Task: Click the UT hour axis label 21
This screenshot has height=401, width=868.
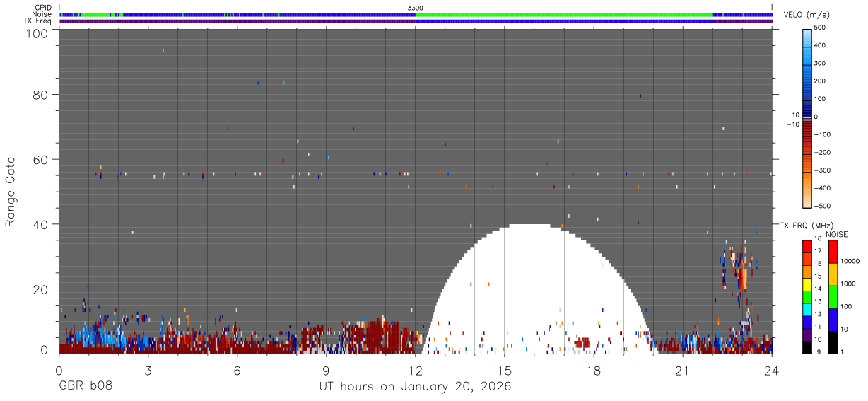Action: pyautogui.click(x=683, y=370)
